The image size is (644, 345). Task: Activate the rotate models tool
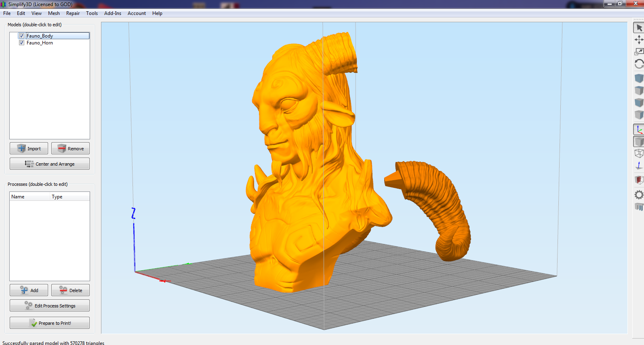(639, 64)
